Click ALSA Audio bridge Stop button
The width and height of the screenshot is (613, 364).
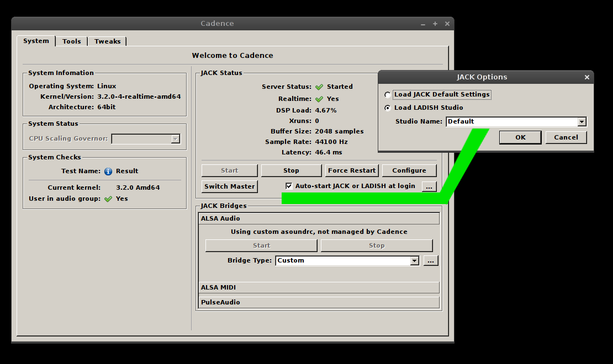pos(377,245)
